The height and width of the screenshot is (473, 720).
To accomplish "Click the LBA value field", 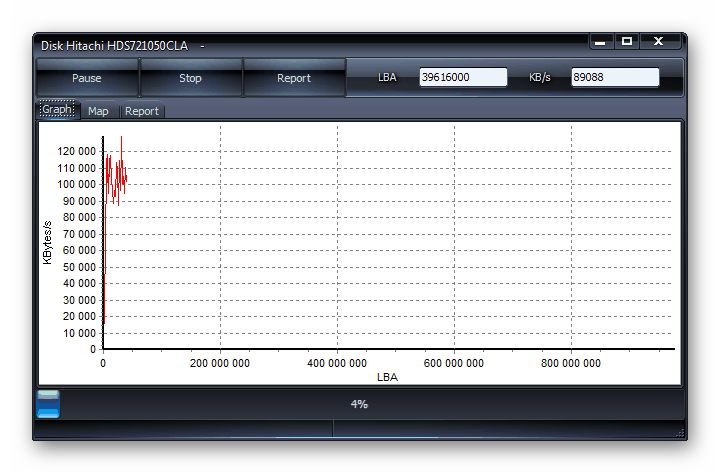I will tap(463, 77).
